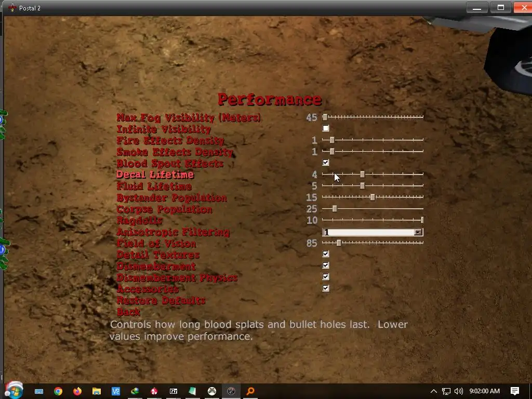Viewport: 532px width, 399px height.
Task: Click the Field of Vision value 85
Action: click(312, 243)
